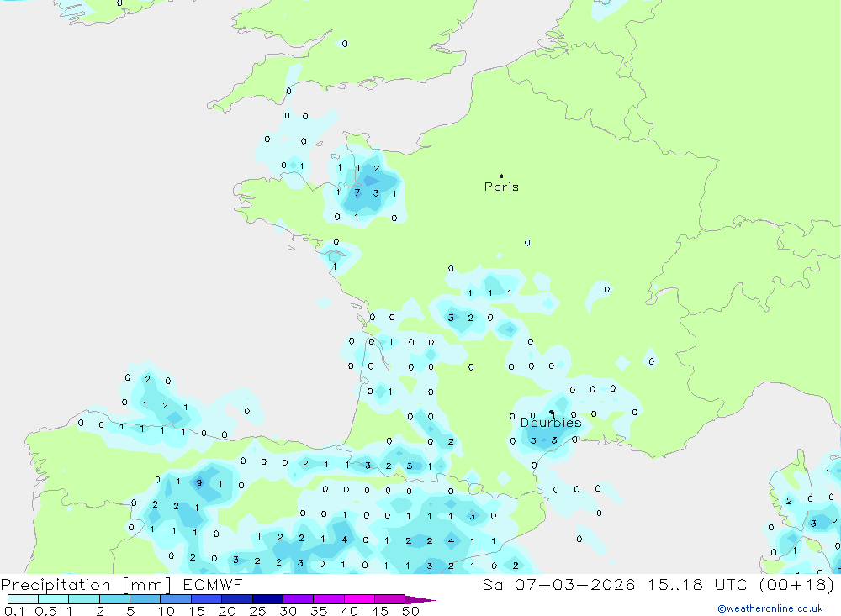841x616 pixels.
Task: Pick the 10–15 mm legend swatch
Action: [176, 599]
